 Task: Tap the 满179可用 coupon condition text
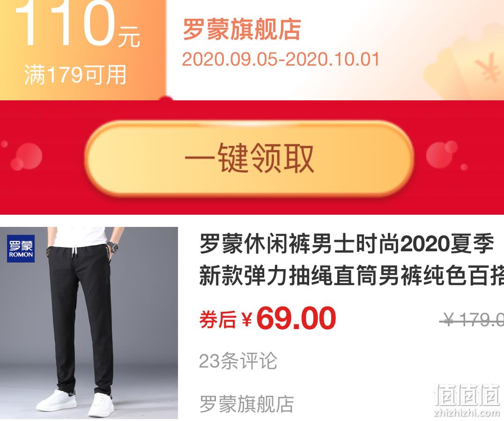(75, 75)
